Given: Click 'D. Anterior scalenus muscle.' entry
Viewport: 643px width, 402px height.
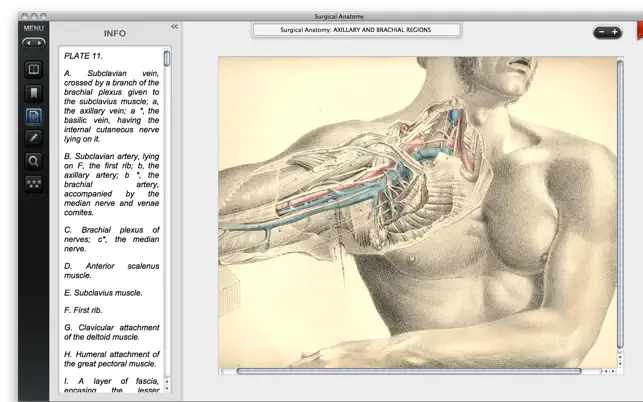Looking at the screenshot, I should (x=112, y=271).
